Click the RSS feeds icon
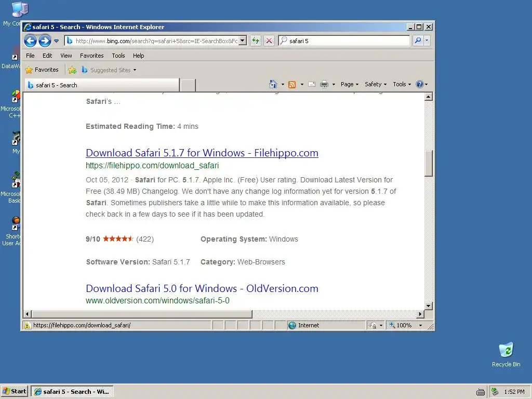The image size is (532, 399). click(x=292, y=85)
